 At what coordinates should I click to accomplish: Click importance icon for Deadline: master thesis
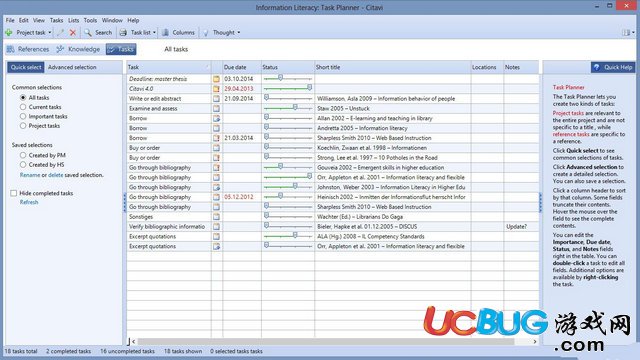216,79
